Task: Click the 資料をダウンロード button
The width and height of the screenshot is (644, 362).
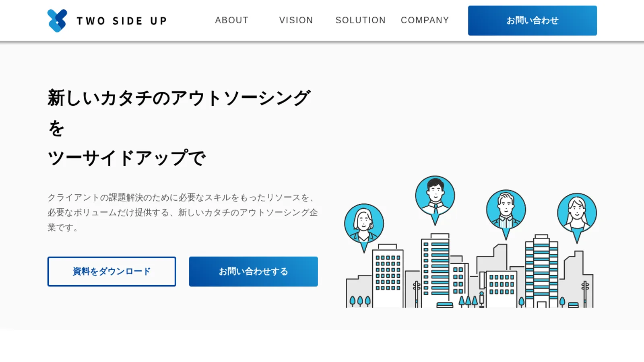Action: tap(111, 271)
